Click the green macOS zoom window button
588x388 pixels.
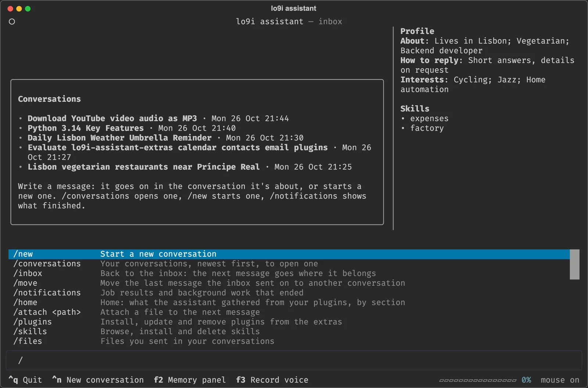coord(28,8)
